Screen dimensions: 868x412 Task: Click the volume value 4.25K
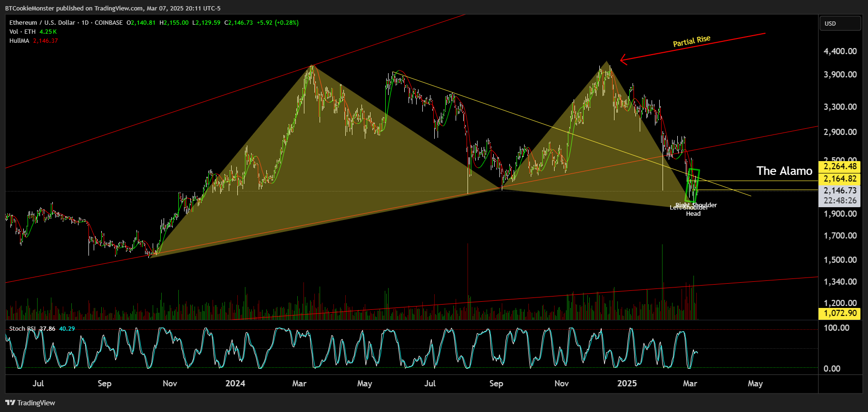point(48,31)
